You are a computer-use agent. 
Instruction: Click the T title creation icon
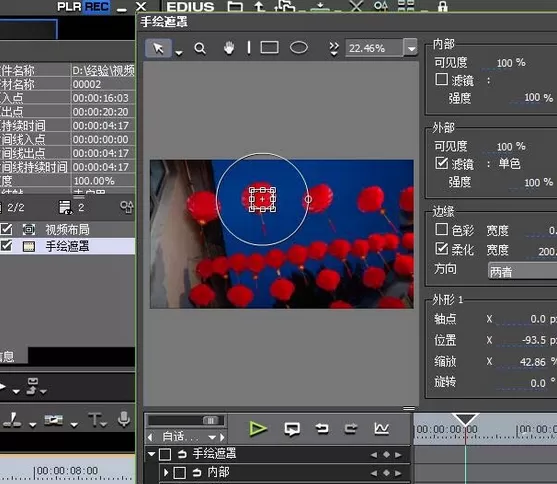pos(95,420)
